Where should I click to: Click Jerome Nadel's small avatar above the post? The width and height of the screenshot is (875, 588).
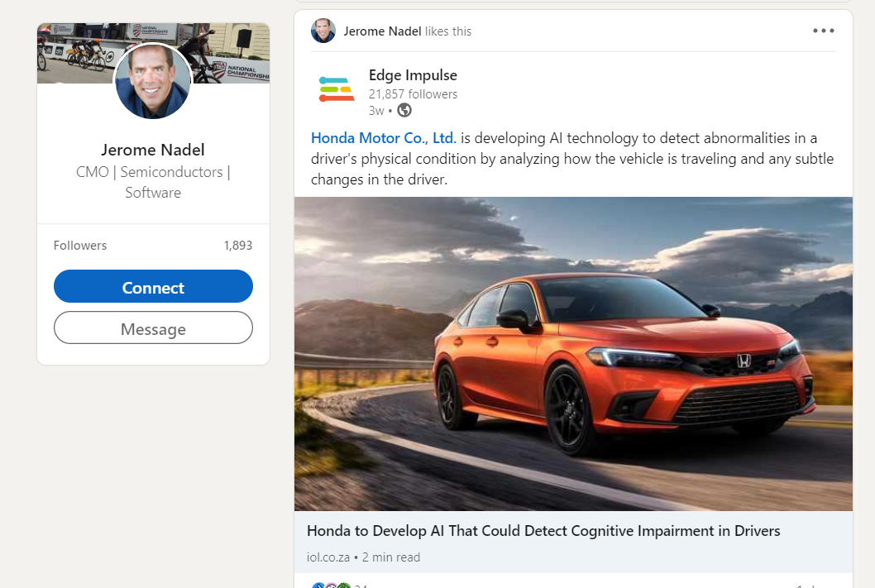(x=323, y=31)
